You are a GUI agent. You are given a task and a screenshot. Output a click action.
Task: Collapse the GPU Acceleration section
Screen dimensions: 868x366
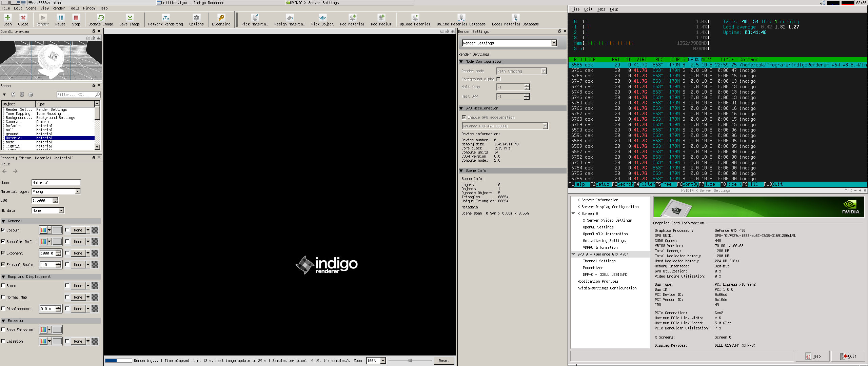pos(461,108)
